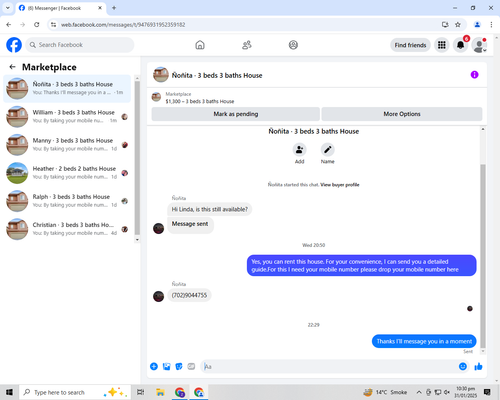Viewport: 500px width, 400px height.
Task: Open Manny 3 beds 3 baths chat
Action: click(67, 145)
